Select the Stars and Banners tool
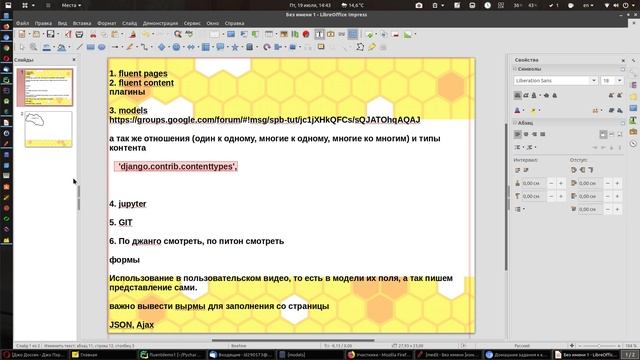Viewport: 640px width, 360px height. point(235,47)
